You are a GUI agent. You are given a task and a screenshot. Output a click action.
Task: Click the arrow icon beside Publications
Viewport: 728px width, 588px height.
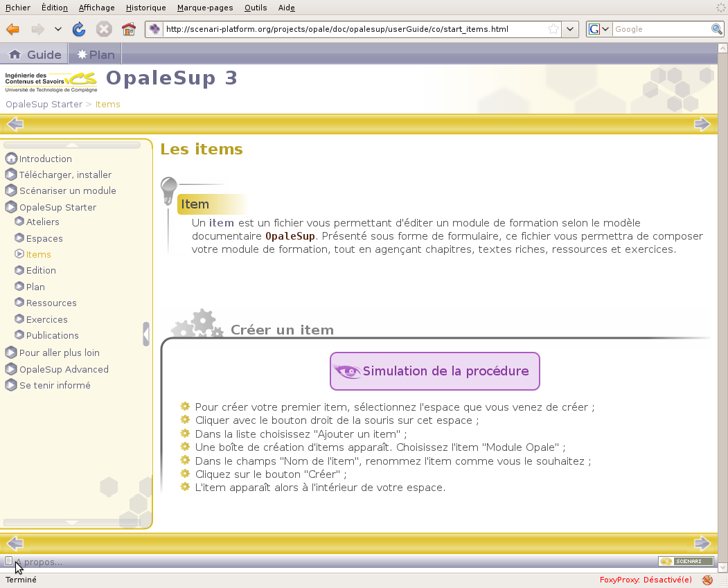click(19, 335)
